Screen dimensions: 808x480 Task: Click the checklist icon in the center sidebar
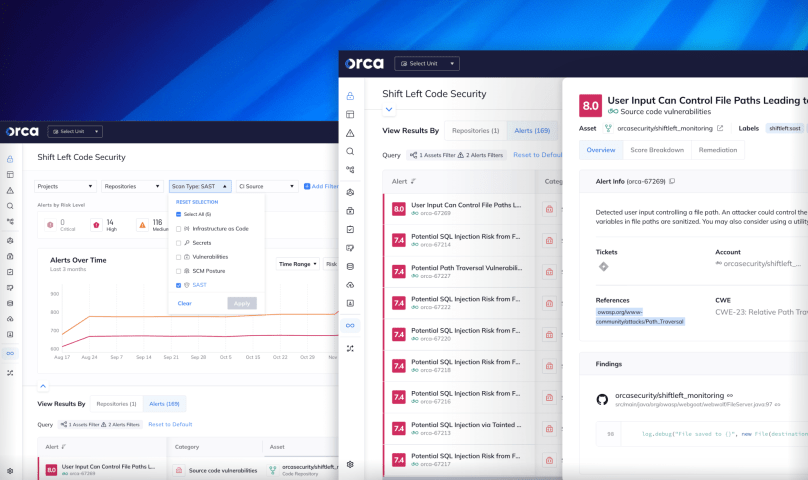350,229
